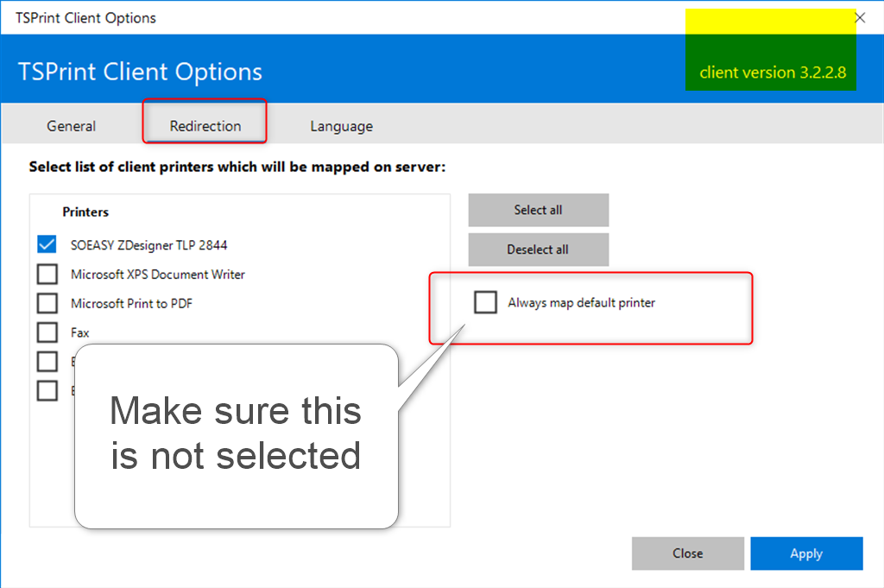Viewport: 884px width, 588px height.
Task: Check the Fax printer checkbox
Action: [x=47, y=332]
